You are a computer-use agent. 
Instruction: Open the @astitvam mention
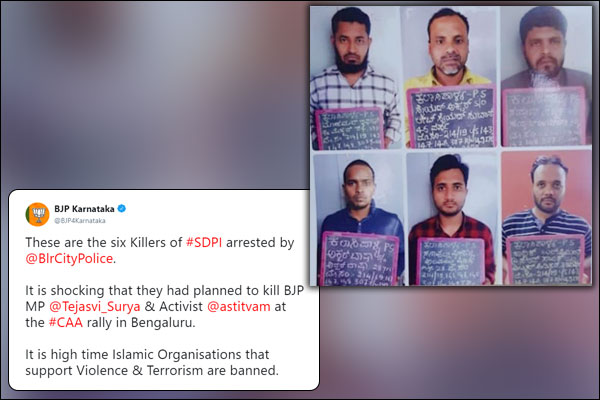coord(239,307)
